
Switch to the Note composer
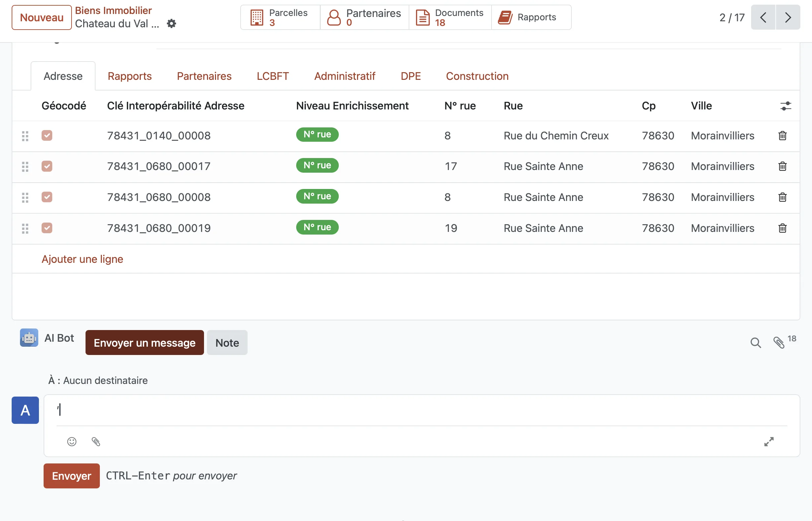click(x=227, y=343)
